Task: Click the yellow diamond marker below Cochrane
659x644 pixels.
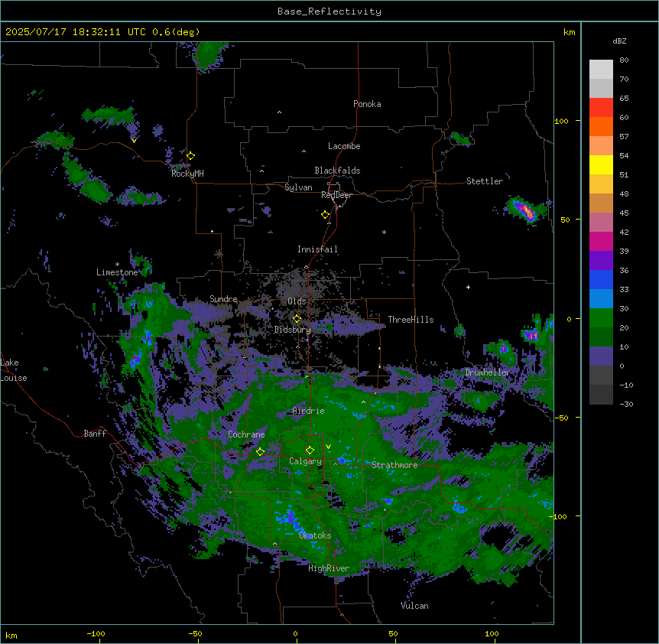Action: click(x=260, y=451)
